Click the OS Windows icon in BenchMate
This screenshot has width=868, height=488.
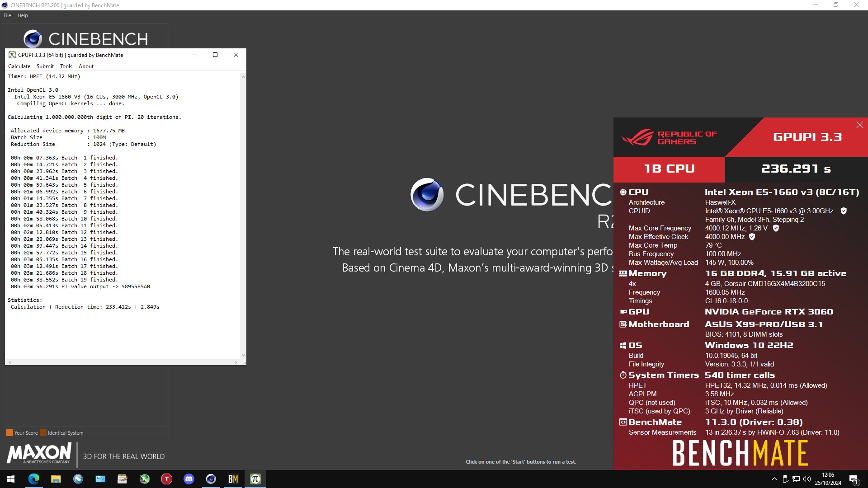(623, 345)
